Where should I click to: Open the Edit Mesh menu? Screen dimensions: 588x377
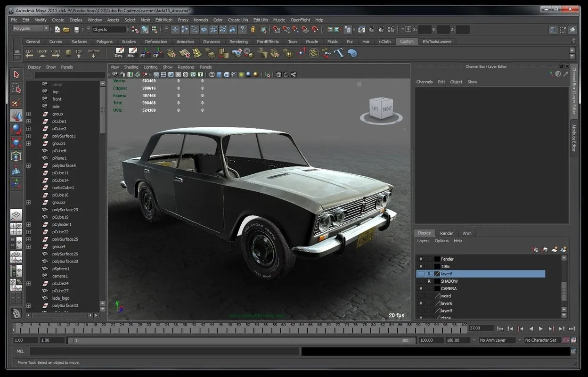[164, 20]
